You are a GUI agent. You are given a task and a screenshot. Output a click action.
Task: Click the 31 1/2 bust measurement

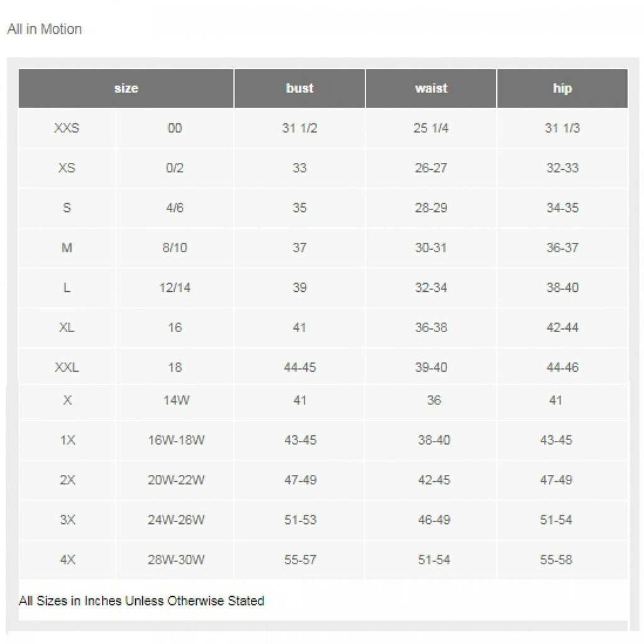[x=299, y=128]
